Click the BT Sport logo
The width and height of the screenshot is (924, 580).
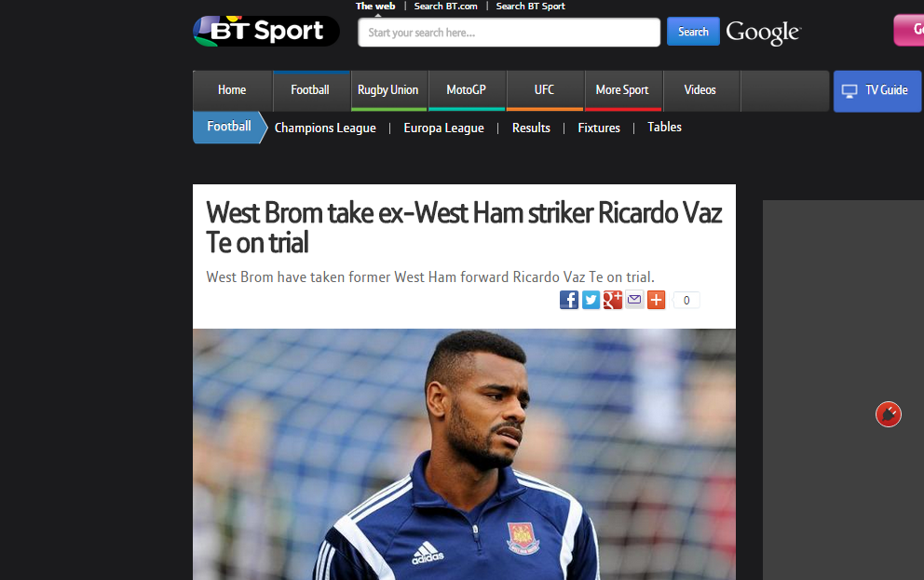266,32
